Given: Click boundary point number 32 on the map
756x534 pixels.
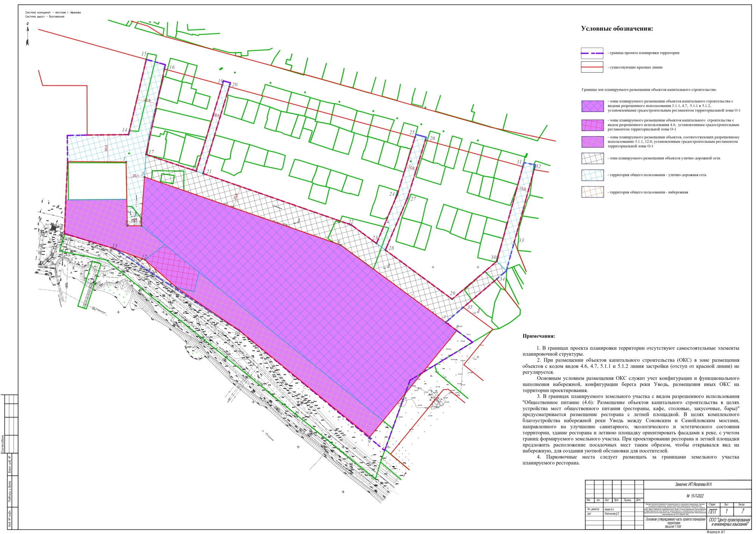Looking at the screenshot, I should (538, 167).
